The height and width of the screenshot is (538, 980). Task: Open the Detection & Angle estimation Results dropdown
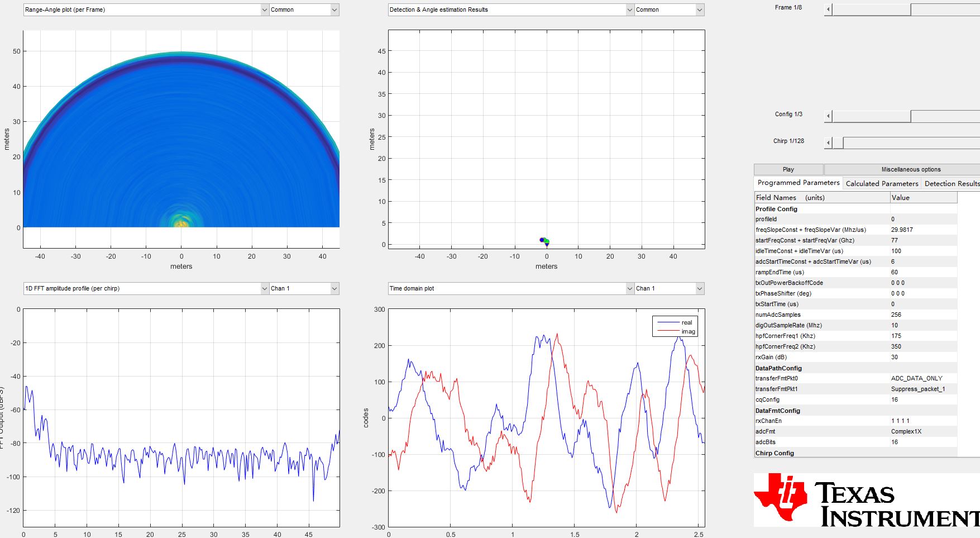[x=511, y=9]
